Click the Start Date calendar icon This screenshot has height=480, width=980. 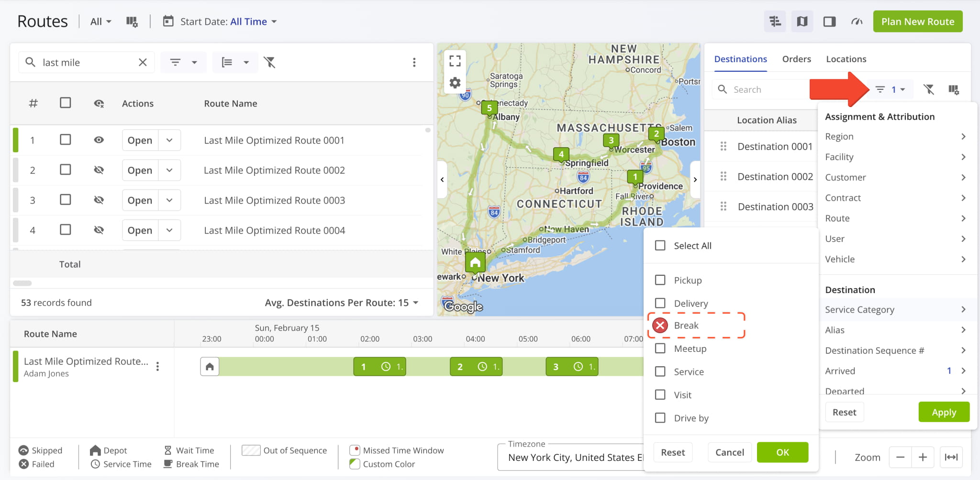pyautogui.click(x=168, y=22)
